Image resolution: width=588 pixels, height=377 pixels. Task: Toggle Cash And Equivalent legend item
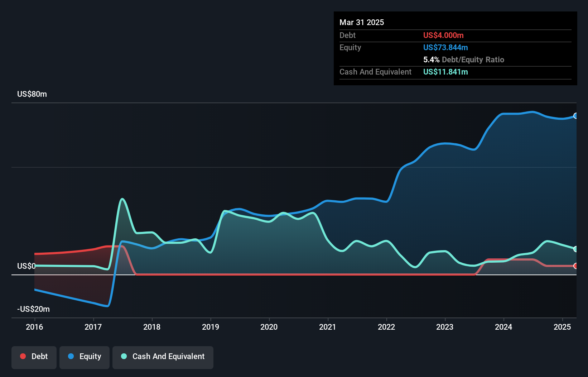[163, 357]
